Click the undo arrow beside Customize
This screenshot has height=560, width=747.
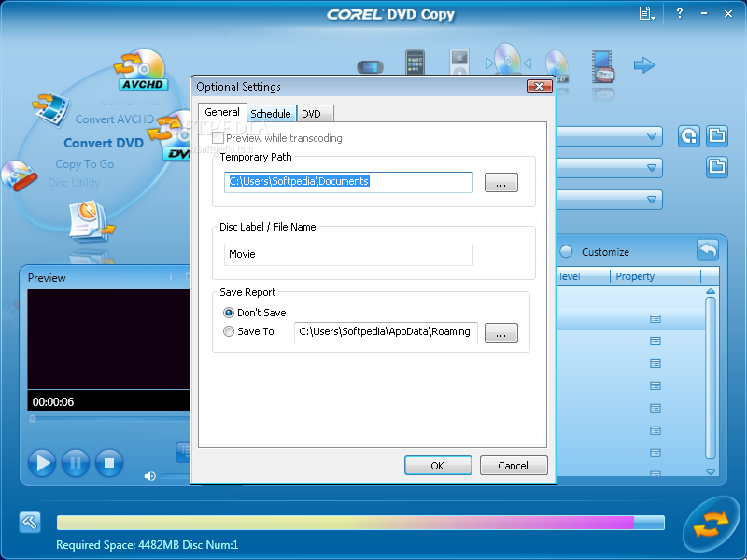pos(708,250)
